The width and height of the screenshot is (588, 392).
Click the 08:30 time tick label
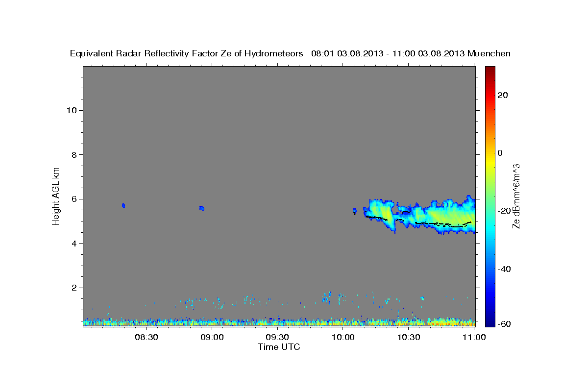pyautogui.click(x=147, y=338)
